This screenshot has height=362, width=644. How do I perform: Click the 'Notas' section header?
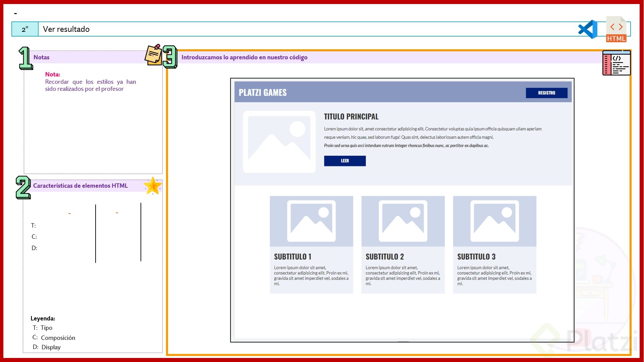pyautogui.click(x=41, y=57)
